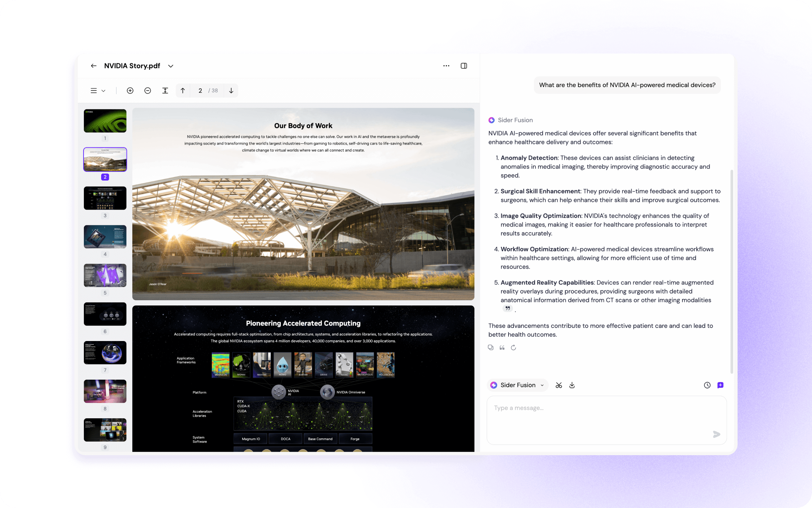The height and width of the screenshot is (508, 812).
Task: Regenerate the response with refresh icon
Action: (513, 347)
